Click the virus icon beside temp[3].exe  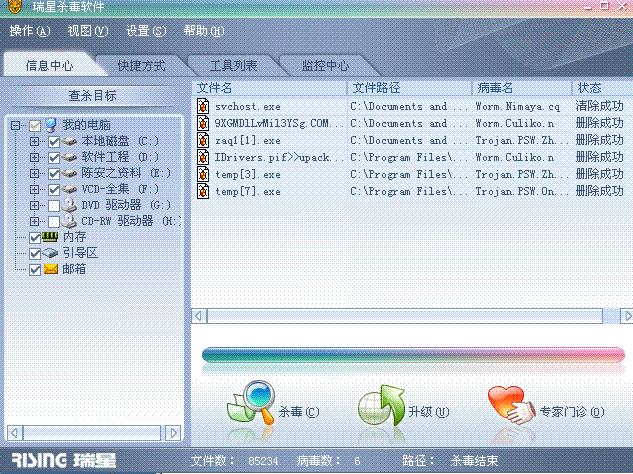[203, 174]
